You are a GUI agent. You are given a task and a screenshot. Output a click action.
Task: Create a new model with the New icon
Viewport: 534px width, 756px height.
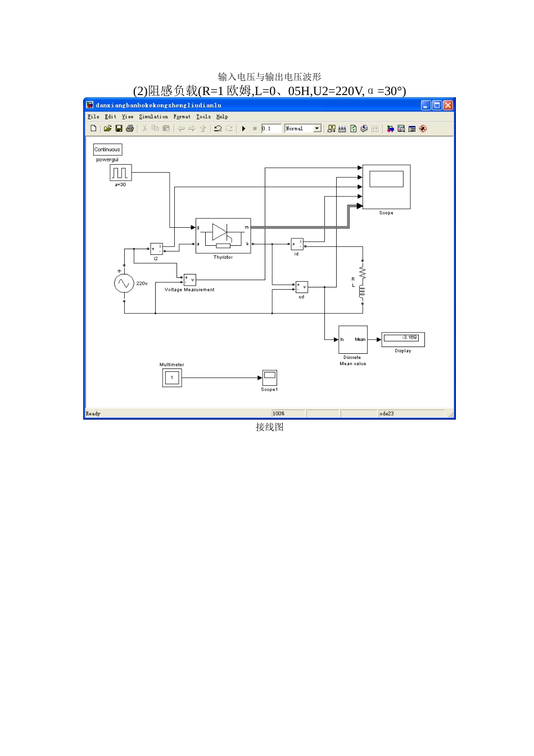click(93, 129)
